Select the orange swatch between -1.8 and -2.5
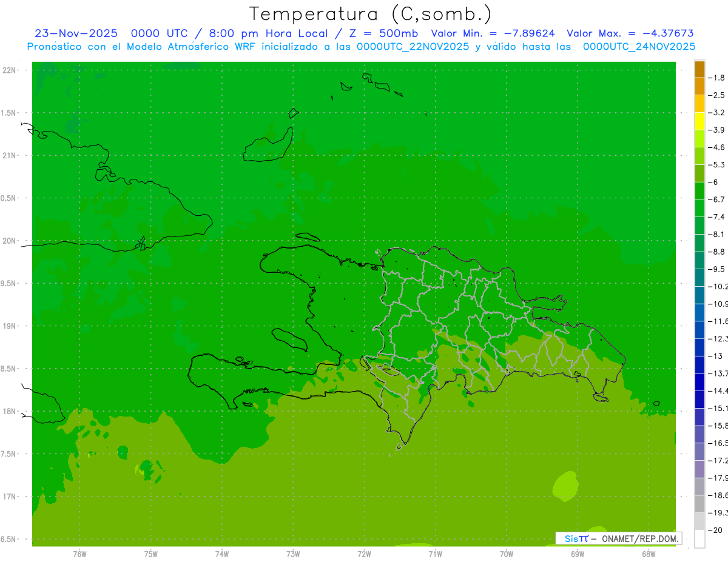The image size is (728, 562). click(x=699, y=87)
